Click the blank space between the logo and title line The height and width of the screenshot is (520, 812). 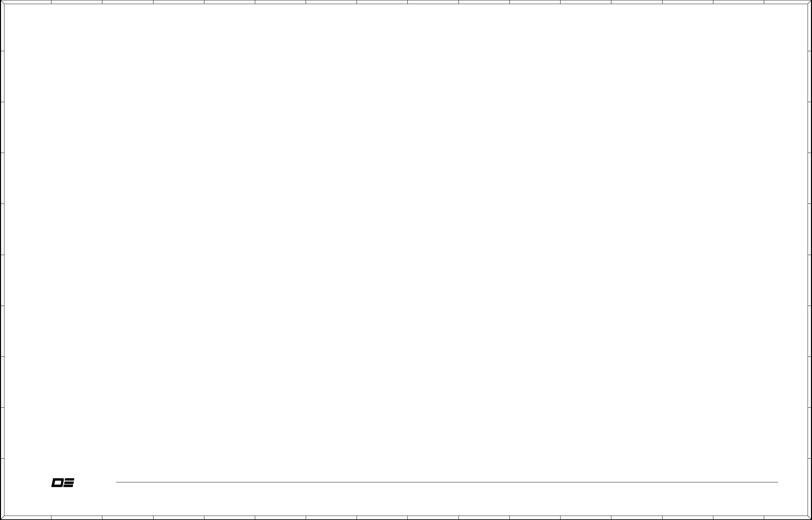point(95,483)
